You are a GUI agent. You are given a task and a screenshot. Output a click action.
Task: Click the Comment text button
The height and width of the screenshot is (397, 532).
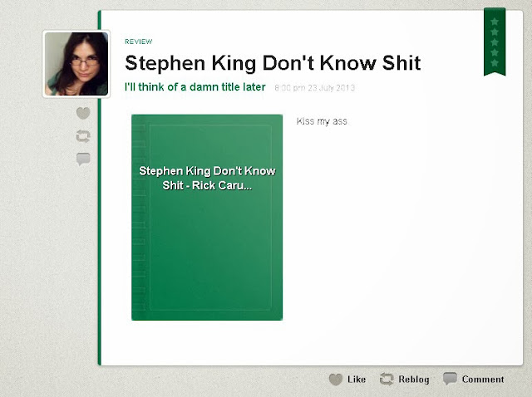click(x=483, y=380)
